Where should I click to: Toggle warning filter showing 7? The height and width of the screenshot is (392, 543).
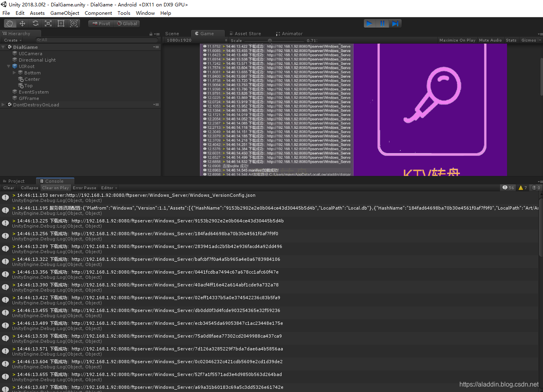click(523, 188)
